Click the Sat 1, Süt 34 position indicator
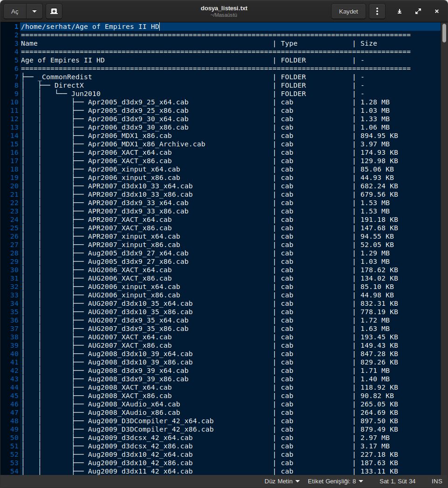Image resolution: width=448 pixels, height=488 pixels. [397, 481]
